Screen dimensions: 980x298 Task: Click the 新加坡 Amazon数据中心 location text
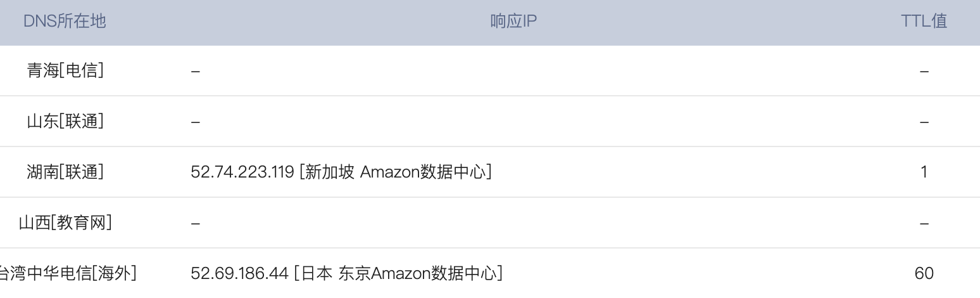click(x=396, y=172)
